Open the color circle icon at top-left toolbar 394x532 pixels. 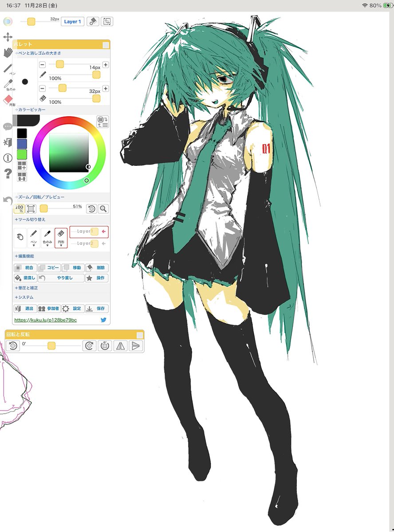click(8, 21)
